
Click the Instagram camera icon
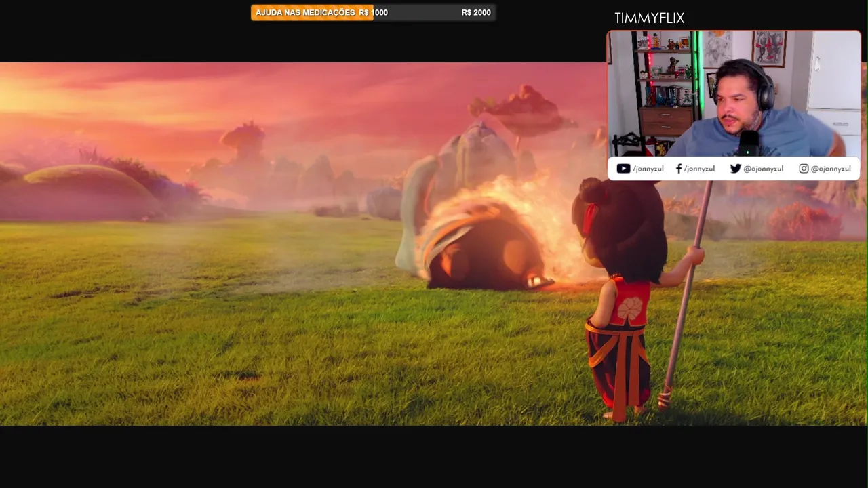(x=804, y=169)
